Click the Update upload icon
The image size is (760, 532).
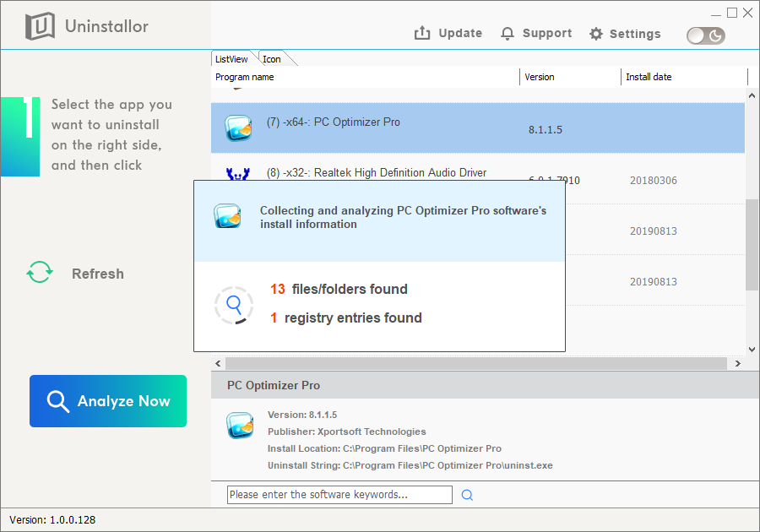pos(422,33)
